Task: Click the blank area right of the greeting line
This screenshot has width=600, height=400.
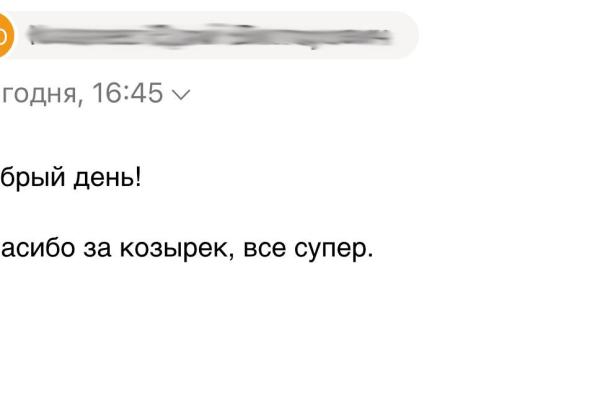Action: click(350, 180)
